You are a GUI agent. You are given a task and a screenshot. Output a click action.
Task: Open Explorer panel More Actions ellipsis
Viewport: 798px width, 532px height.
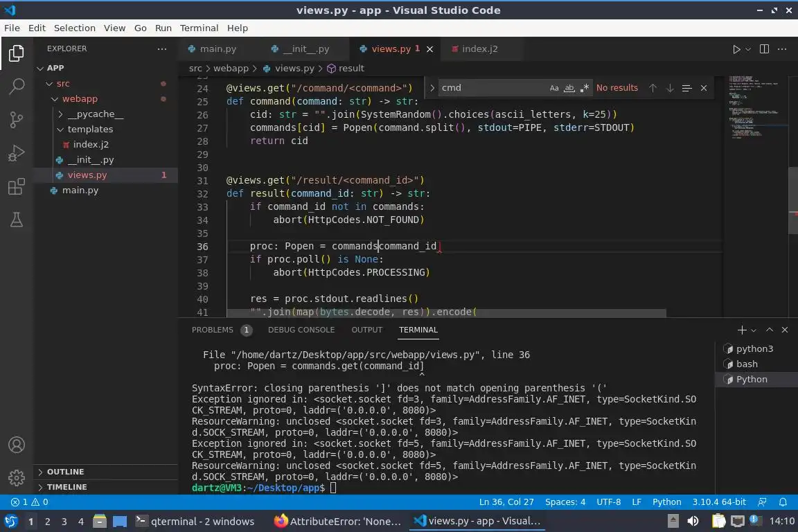(x=162, y=49)
